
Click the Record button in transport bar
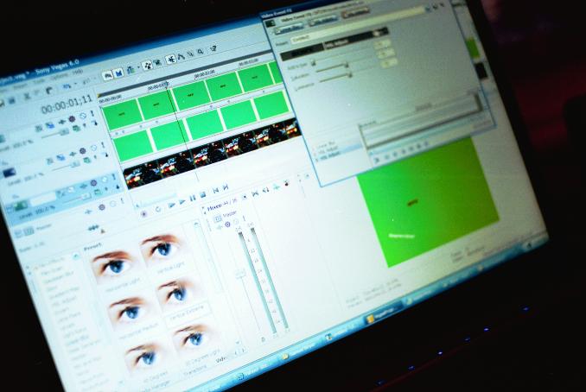pyautogui.click(x=143, y=214)
